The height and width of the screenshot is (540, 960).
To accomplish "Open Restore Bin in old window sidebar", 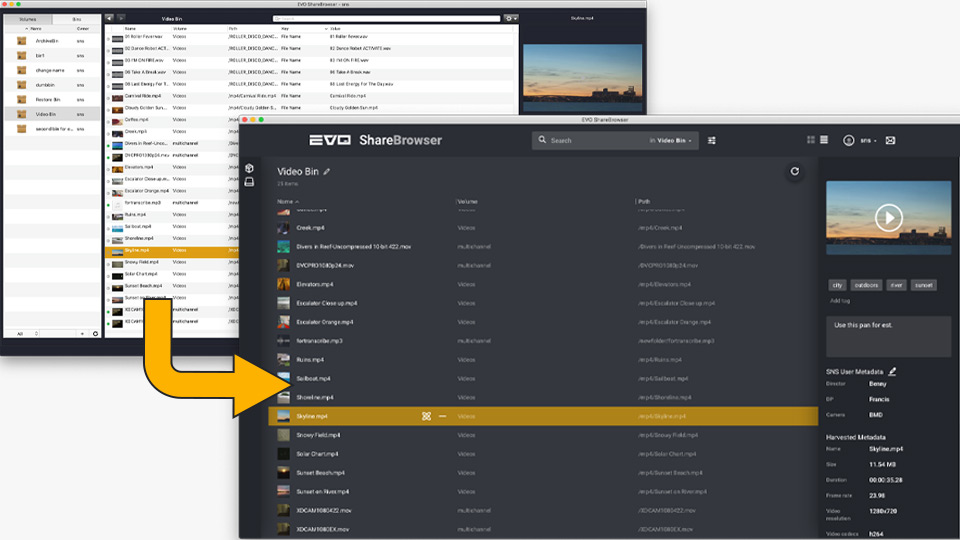I will coord(52,100).
